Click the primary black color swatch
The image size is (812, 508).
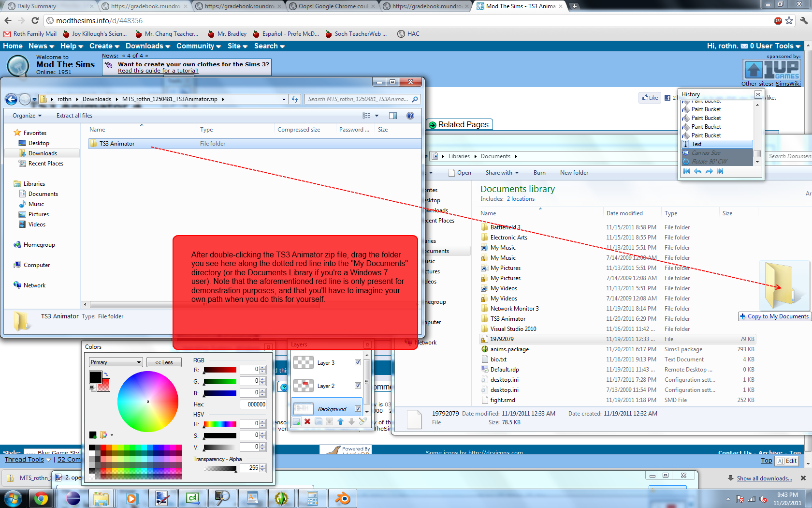95,377
